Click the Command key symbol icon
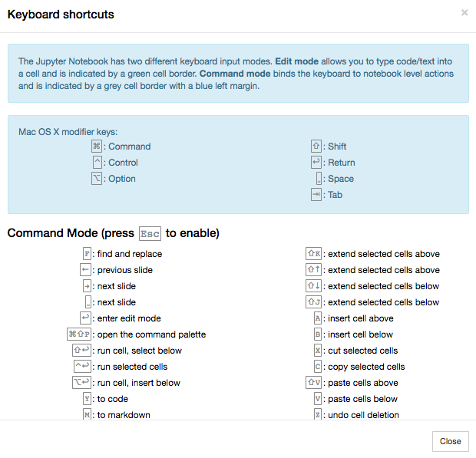 click(97, 147)
